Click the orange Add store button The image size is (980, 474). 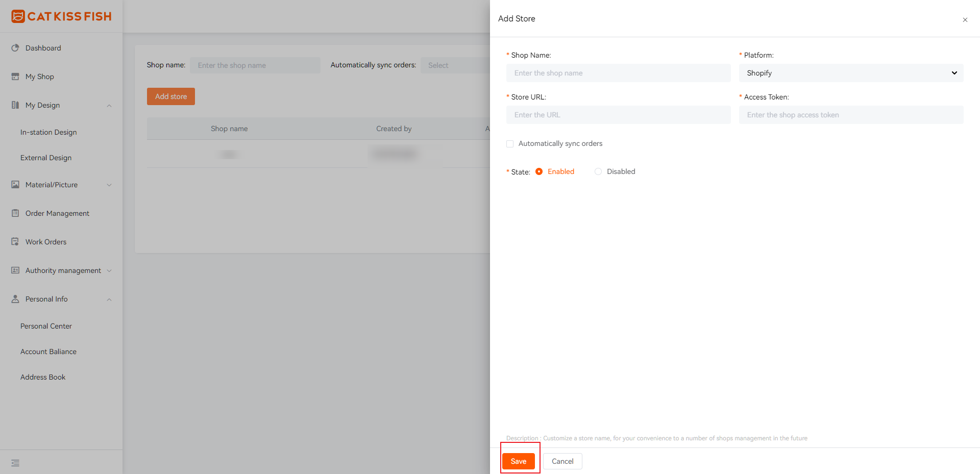click(x=171, y=96)
